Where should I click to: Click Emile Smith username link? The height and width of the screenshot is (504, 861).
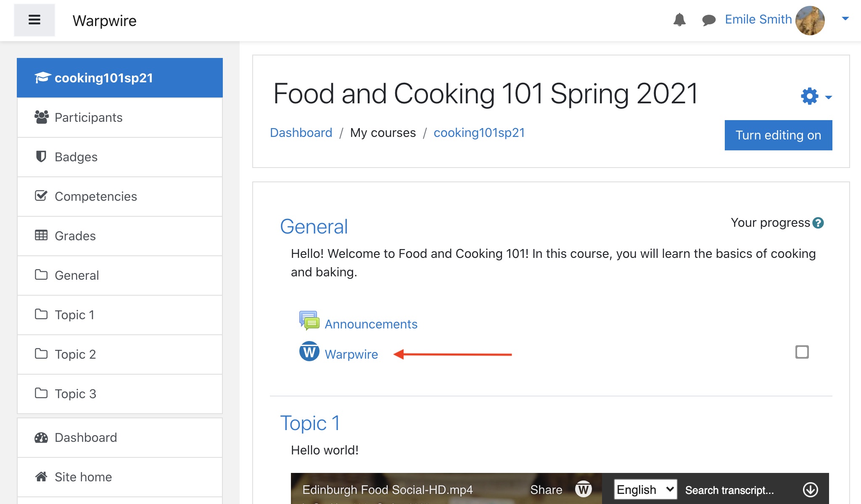click(758, 19)
